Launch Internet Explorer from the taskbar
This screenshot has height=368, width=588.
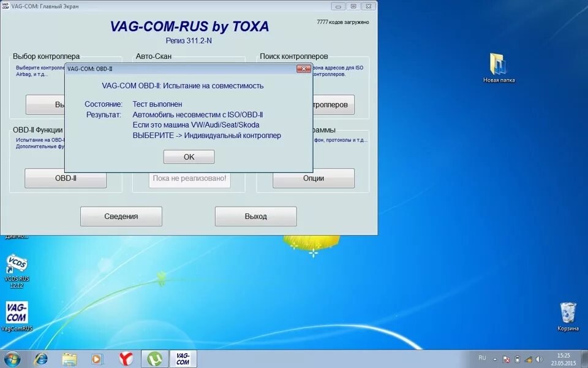click(41, 359)
